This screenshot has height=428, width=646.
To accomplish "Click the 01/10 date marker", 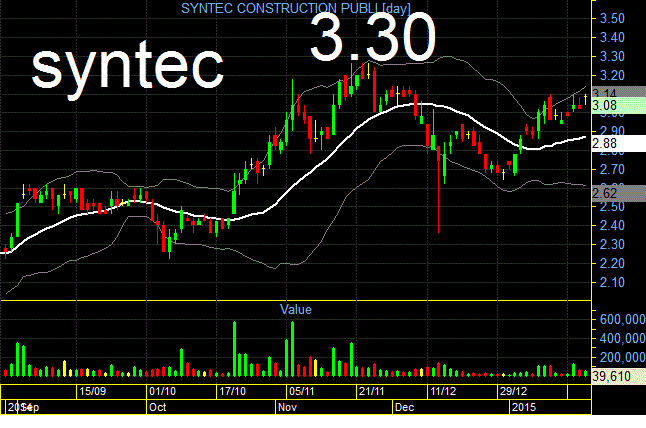I will point(162,391).
